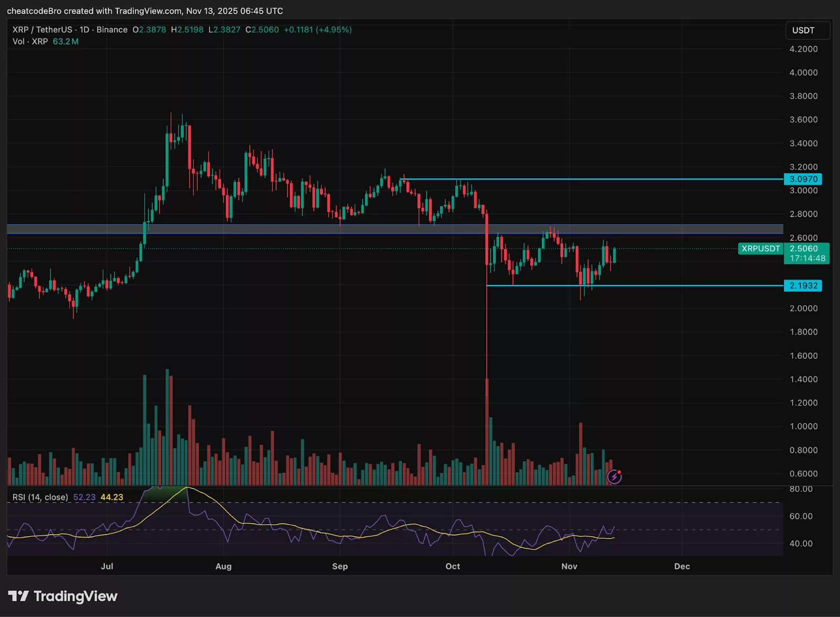The height and width of the screenshot is (617, 840).
Task: Click the 17:14:48 candle countdown timer
Action: (x=807, y=257)
